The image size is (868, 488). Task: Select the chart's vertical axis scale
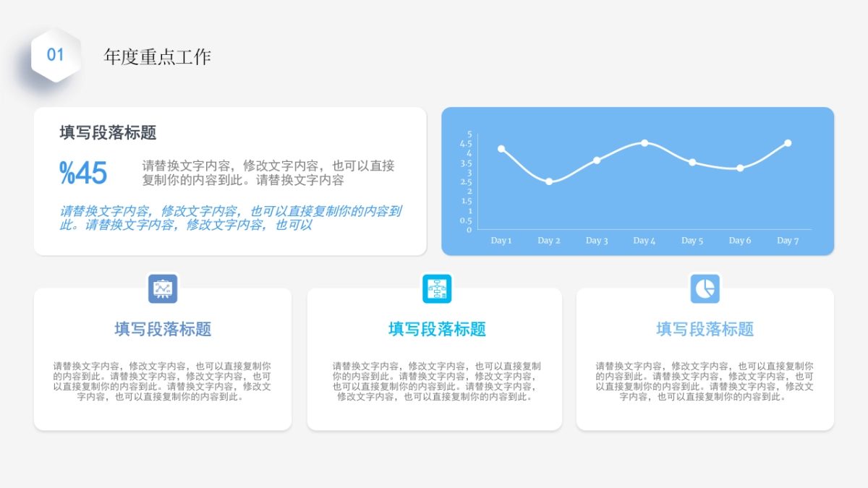pyautogui.click(x=468, y=181)
